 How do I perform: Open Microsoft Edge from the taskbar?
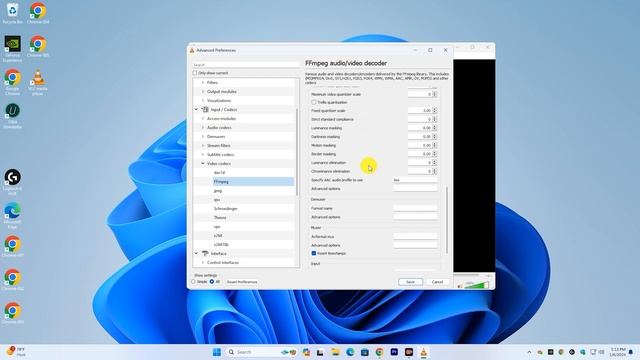pyautogui.click(x=350, y=352)
